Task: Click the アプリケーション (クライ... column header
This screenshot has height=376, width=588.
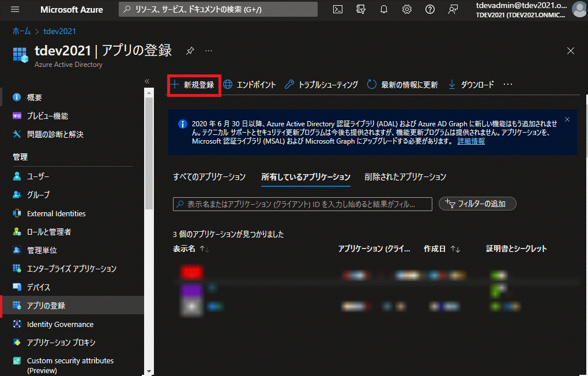Action: pos(374,249)
